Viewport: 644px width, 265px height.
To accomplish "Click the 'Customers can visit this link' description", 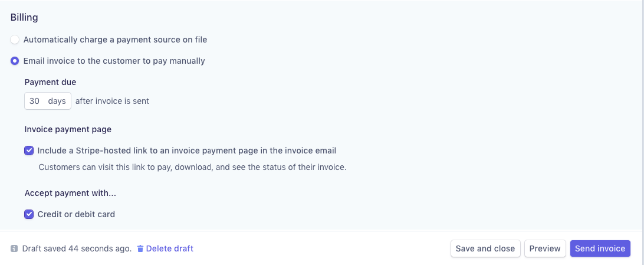I will (193, 168).
